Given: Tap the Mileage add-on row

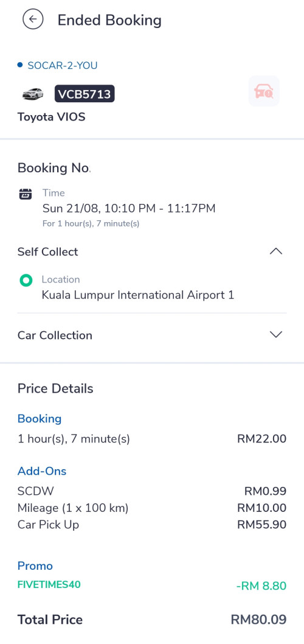Looking at the screenshot, I should point(152,508).
